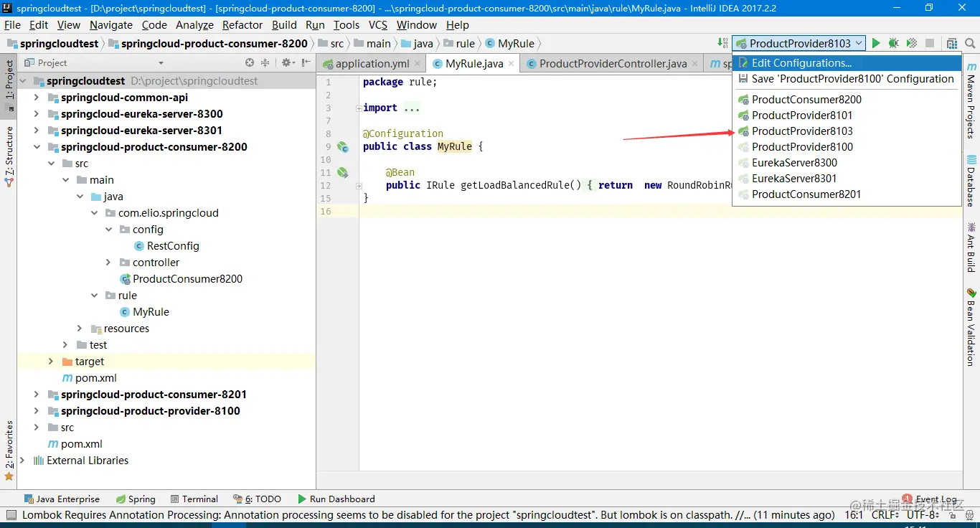Select ProductConsumer8200 run configuration
Screen dimensions: 980x528
(x=847, y=100)
